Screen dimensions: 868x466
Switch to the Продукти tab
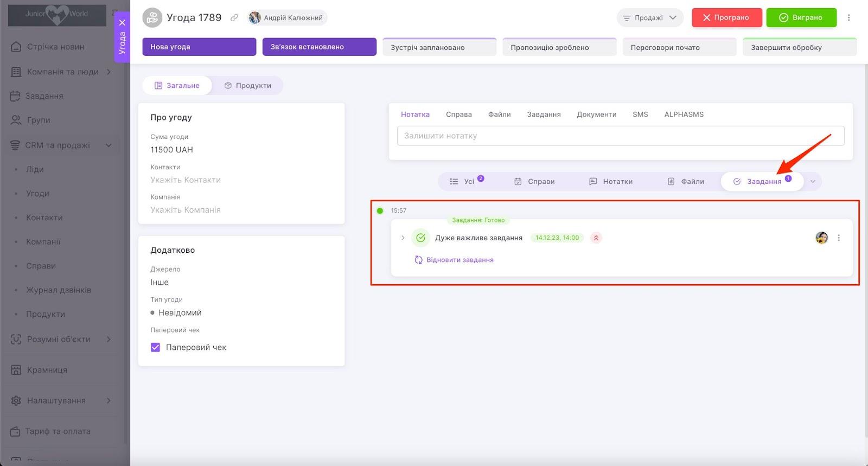247,86
